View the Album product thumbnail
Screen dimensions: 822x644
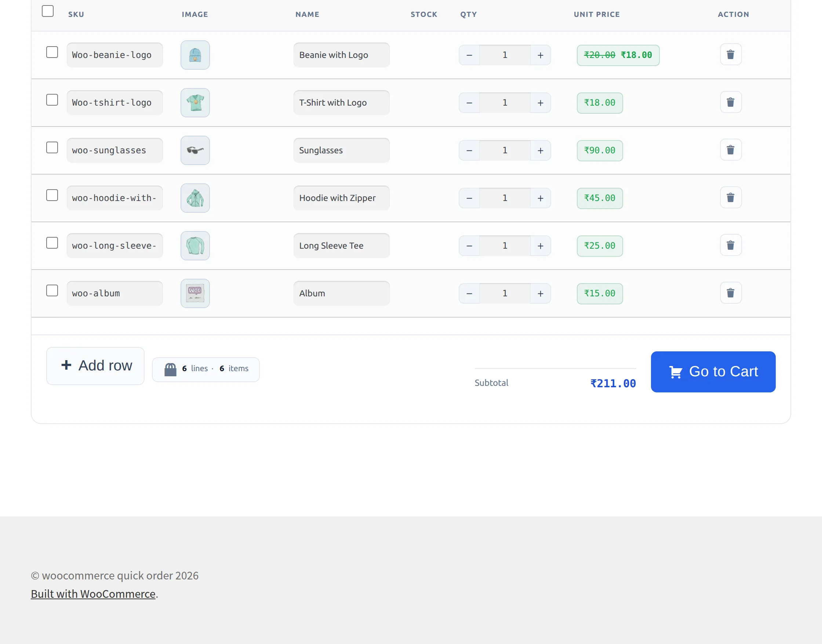[195, 293]
